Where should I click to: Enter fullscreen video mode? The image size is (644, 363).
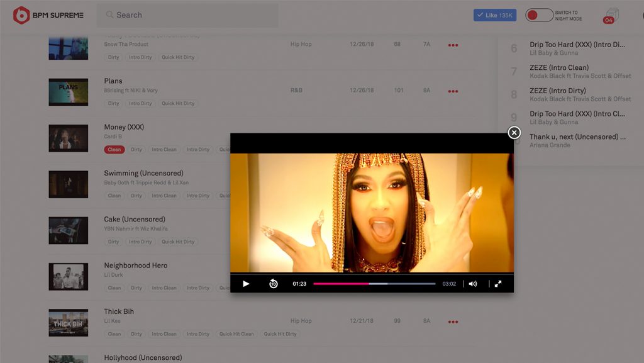tap(497, 284)
